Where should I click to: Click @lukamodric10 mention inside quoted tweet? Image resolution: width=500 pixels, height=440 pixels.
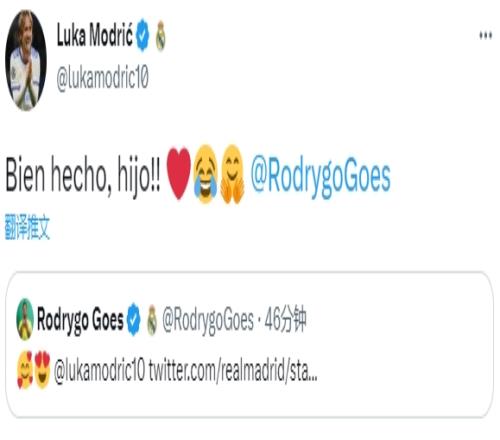99,370
